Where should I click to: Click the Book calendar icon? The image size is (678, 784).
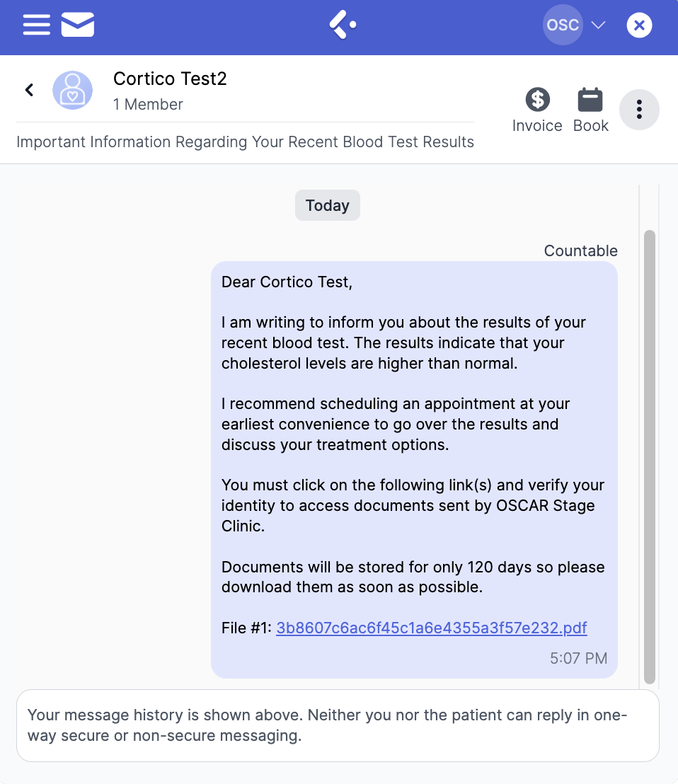590,100
